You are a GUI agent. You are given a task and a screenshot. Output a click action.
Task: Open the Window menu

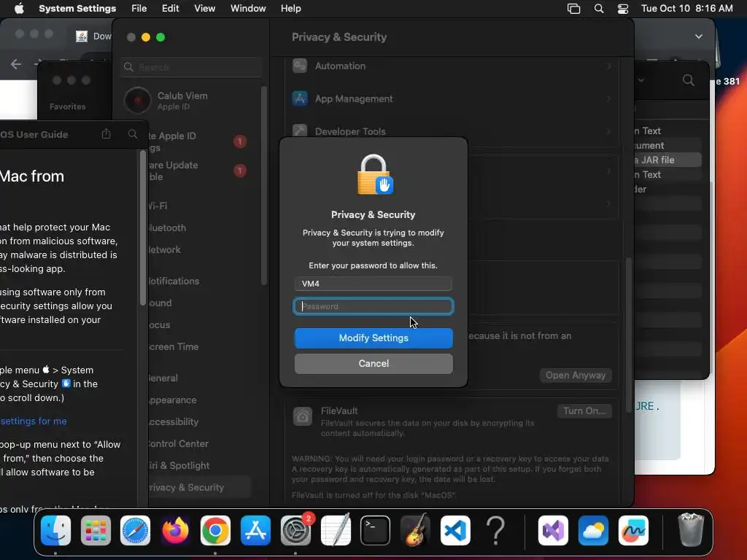[248, 9]
